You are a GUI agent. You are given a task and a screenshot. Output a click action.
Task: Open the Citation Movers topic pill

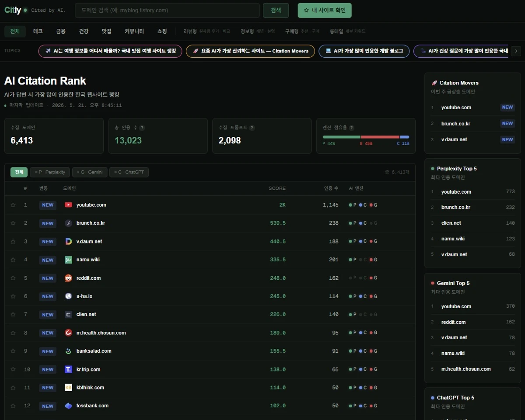[x=250, y=51]
